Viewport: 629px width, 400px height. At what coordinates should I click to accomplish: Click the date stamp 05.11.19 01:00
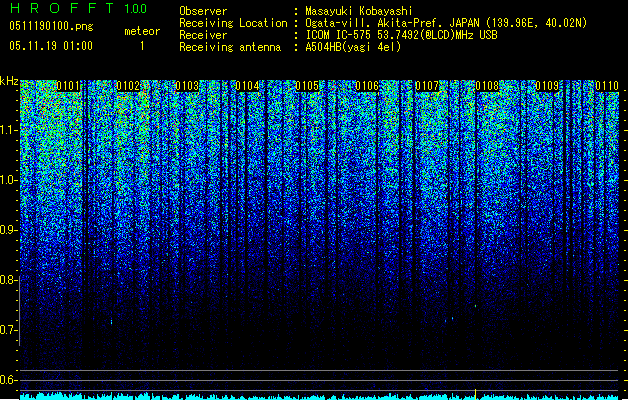pyautogui.click(x=51, y=46)
